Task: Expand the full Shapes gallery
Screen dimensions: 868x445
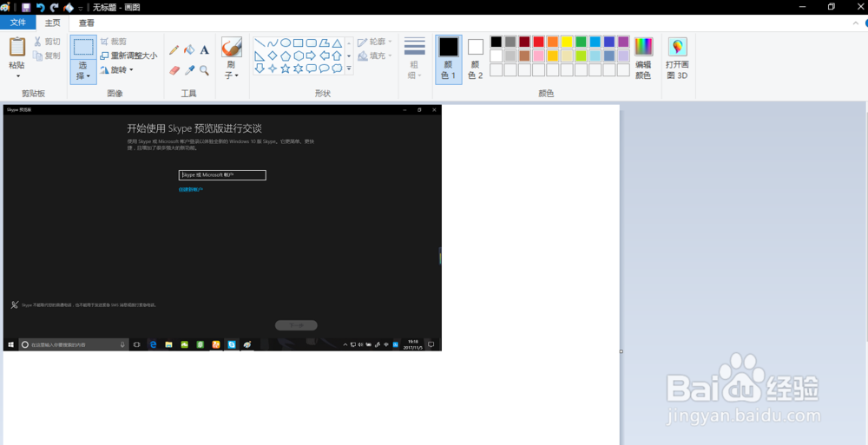Action: (x=349, y=69)
